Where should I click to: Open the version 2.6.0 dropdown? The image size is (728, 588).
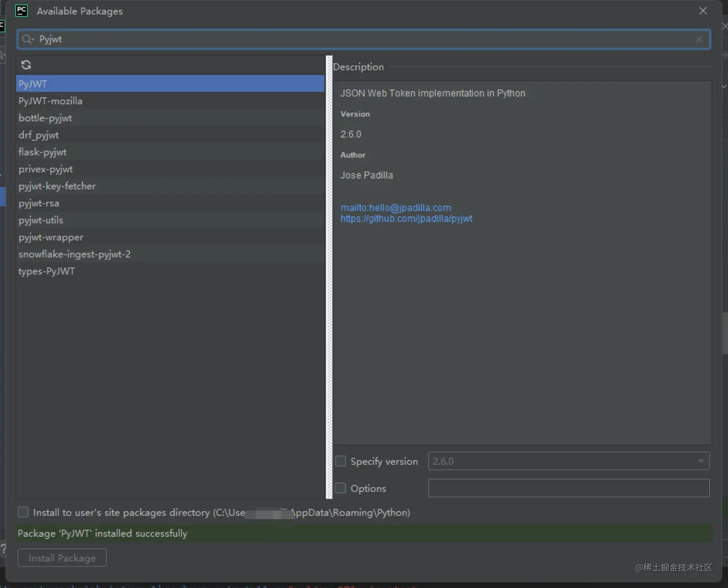coord(569,461)
